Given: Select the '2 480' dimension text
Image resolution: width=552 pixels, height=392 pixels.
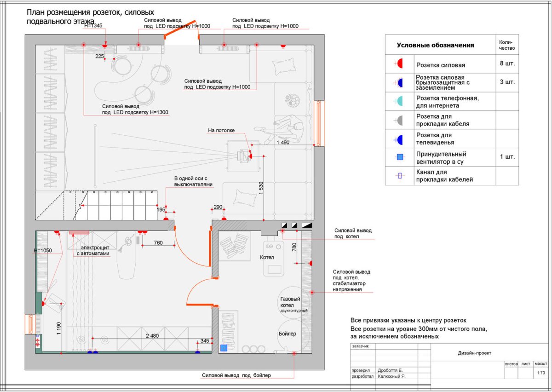Looking at the screenshot, I should coord(152,336).
